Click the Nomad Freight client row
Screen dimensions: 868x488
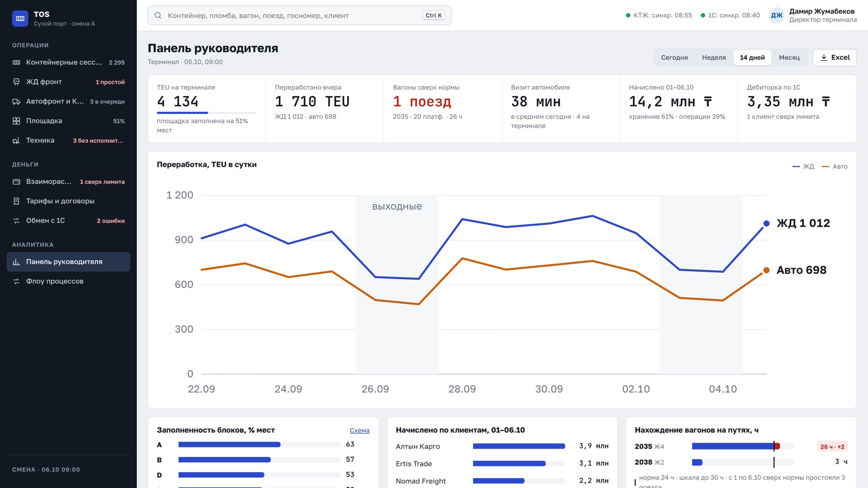(x=502, y=481)
